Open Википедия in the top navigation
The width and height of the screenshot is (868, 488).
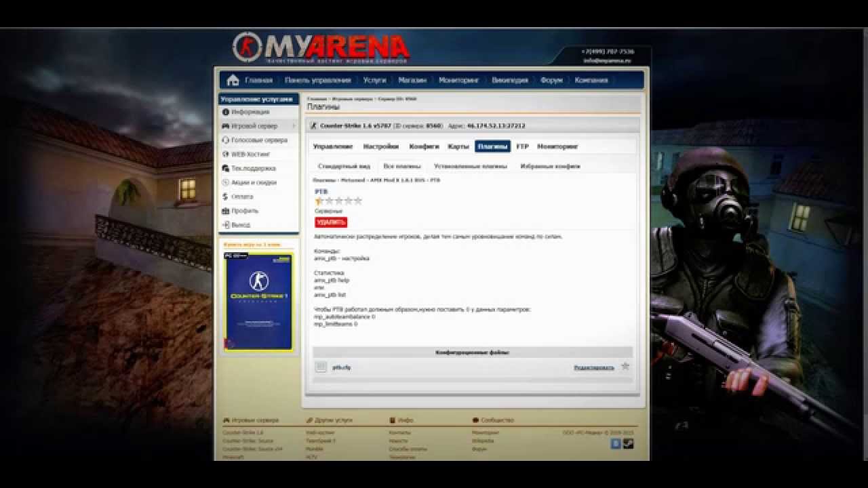[x=510, y=80]
